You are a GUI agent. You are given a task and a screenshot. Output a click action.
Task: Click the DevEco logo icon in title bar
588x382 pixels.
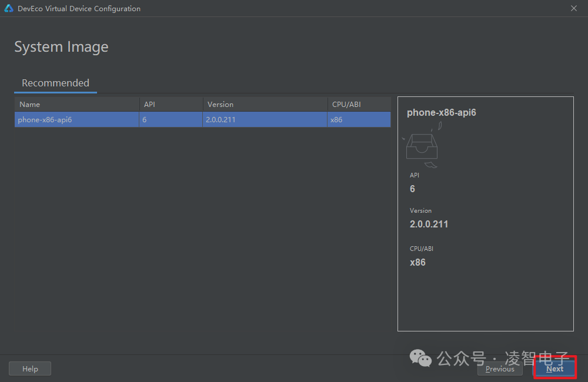pyautogui.click(x=9, y=8)
